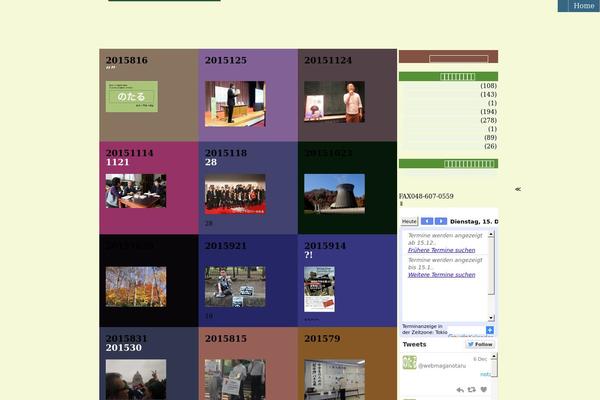The width and height of the screenshot is (600, 400).
Task: Open the @webmaganotaru handle
Action: (442, 366)
